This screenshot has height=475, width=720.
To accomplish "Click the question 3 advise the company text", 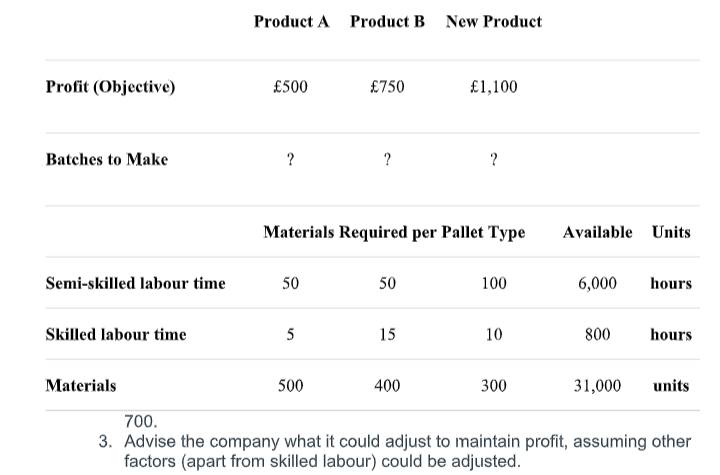I will (x=394, y=451).
